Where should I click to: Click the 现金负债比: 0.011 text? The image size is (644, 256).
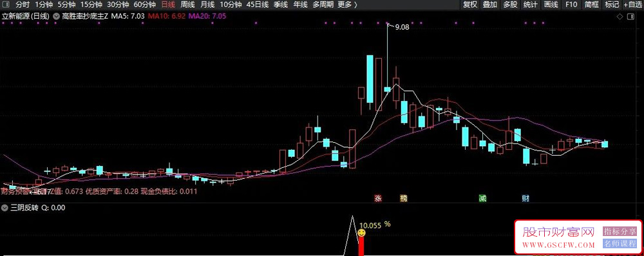click(x=169, y=191)
